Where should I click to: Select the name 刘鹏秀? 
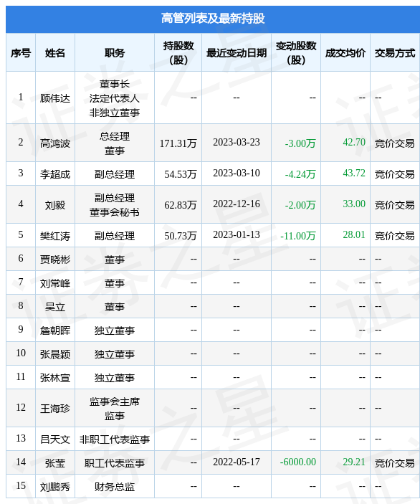(55, 487)
